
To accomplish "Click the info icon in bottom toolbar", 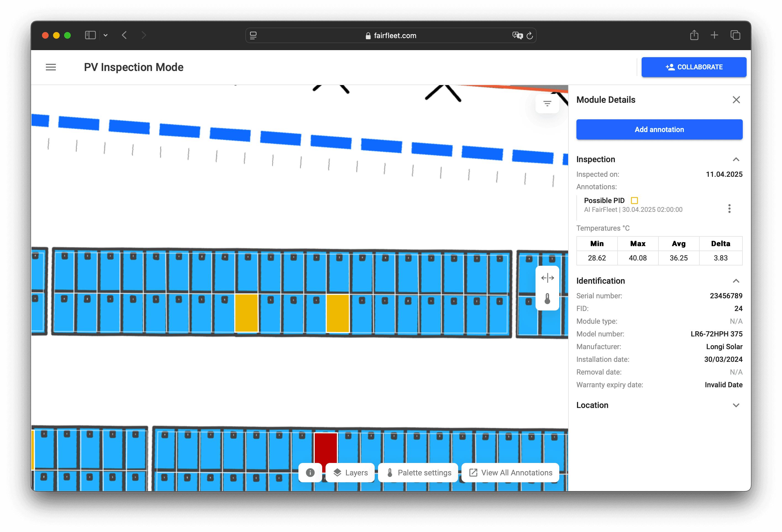I will [x=310, y=473].
